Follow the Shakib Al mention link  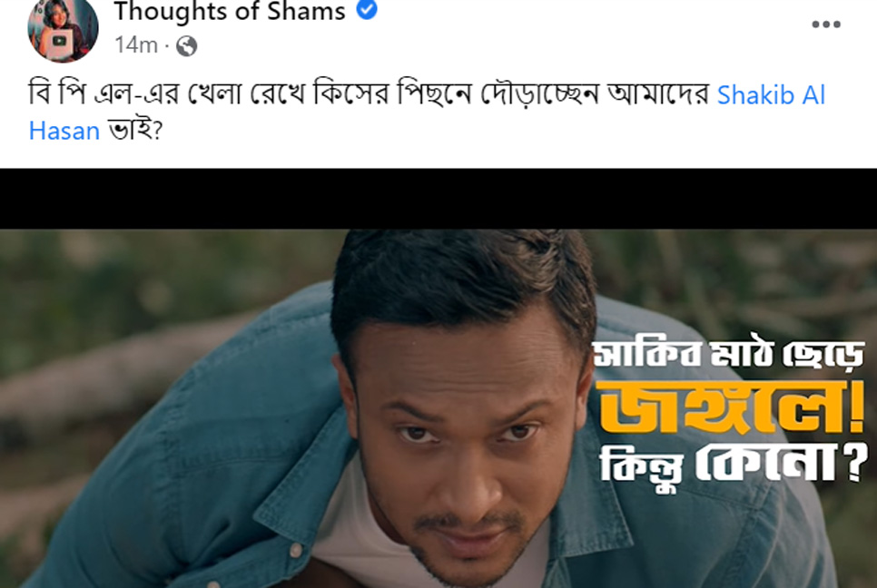(x=771, y=95)
